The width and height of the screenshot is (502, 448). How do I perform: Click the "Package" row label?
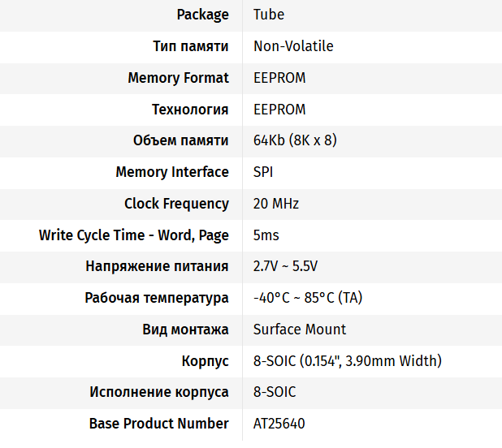click(x=202, y=15)
